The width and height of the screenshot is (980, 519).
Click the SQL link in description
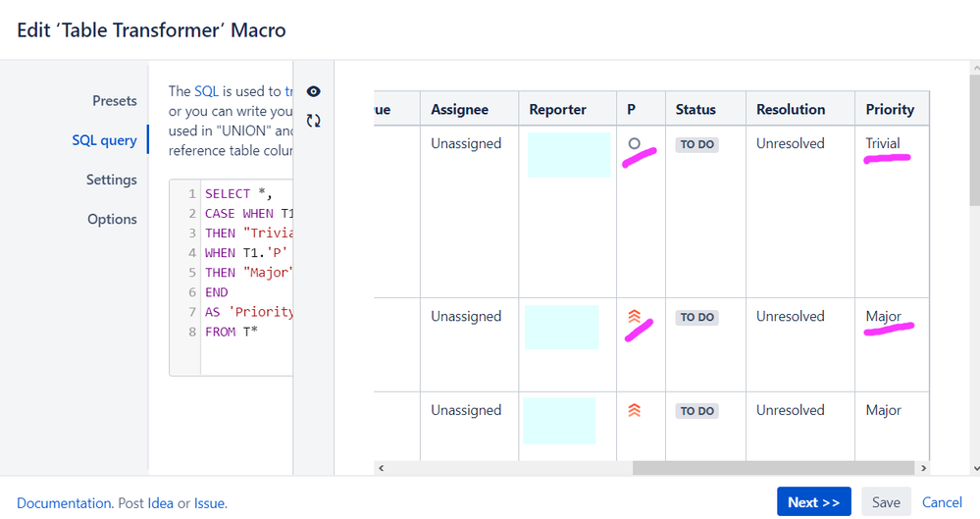tap(206, 91)
